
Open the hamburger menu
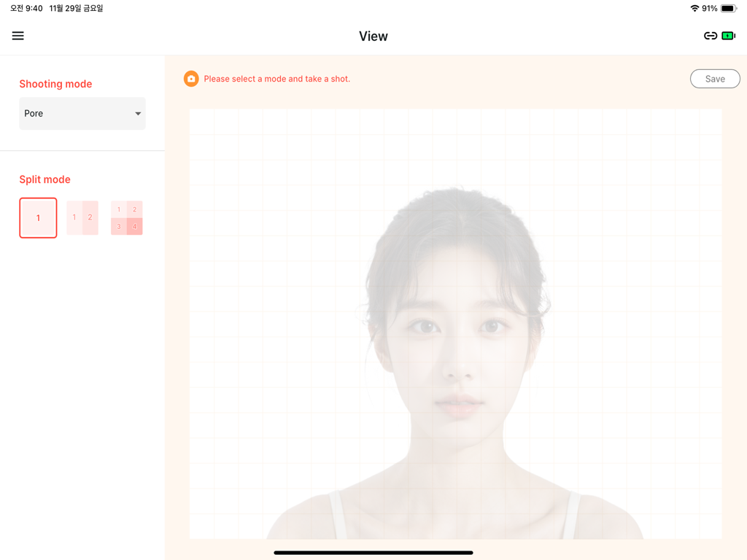point(18,36)
